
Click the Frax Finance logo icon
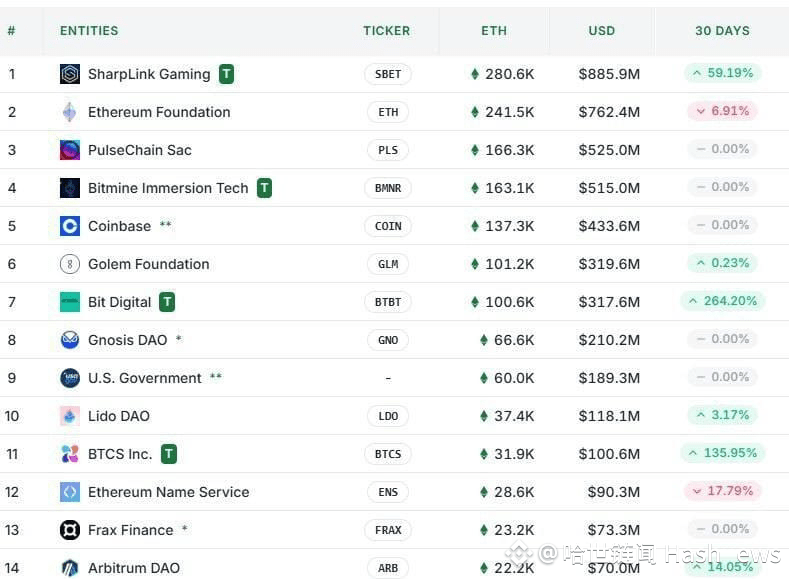tap(69, 530)
